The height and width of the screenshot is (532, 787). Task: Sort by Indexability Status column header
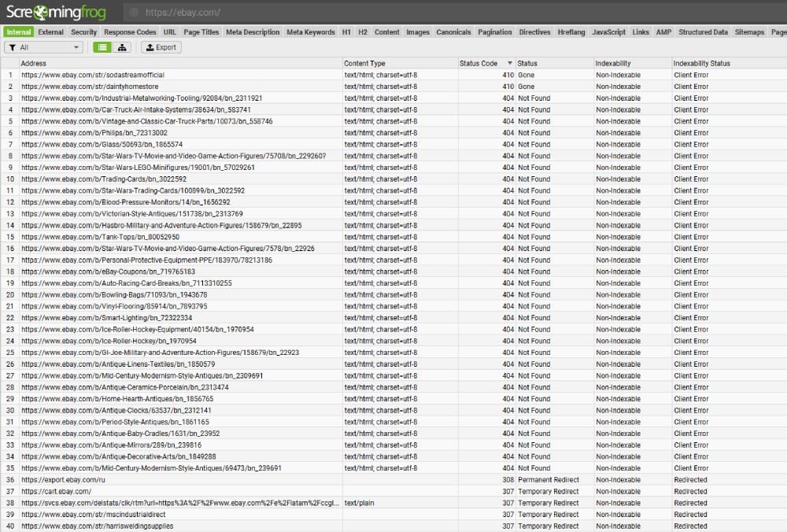729,63
